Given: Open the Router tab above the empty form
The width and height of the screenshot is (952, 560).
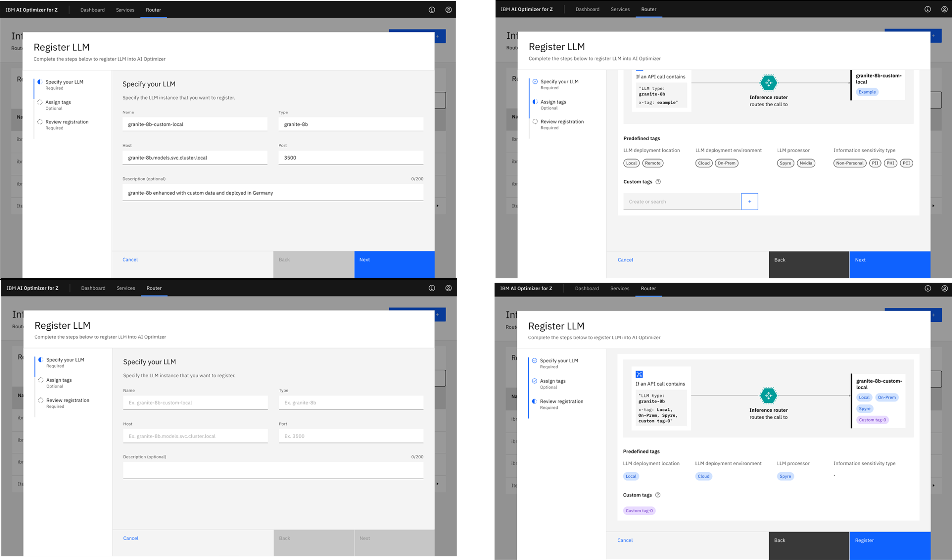Looking at the screenshot, I should tap(154, 288).
